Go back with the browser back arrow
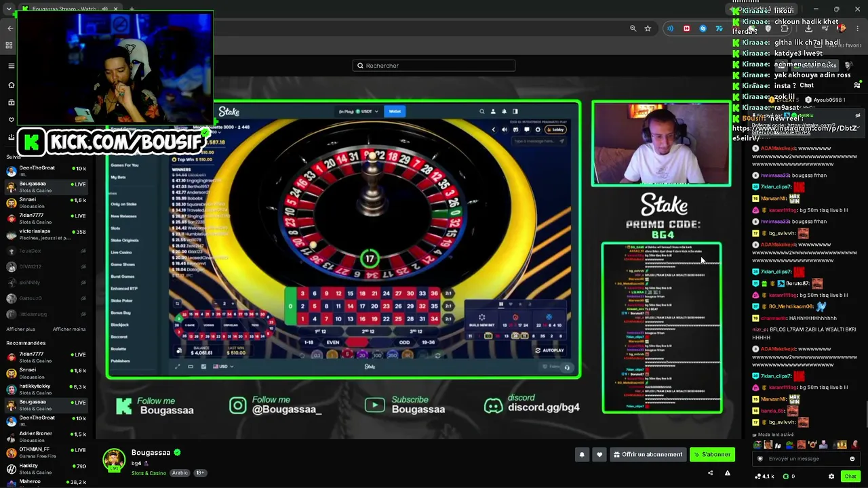 point(10,28)
